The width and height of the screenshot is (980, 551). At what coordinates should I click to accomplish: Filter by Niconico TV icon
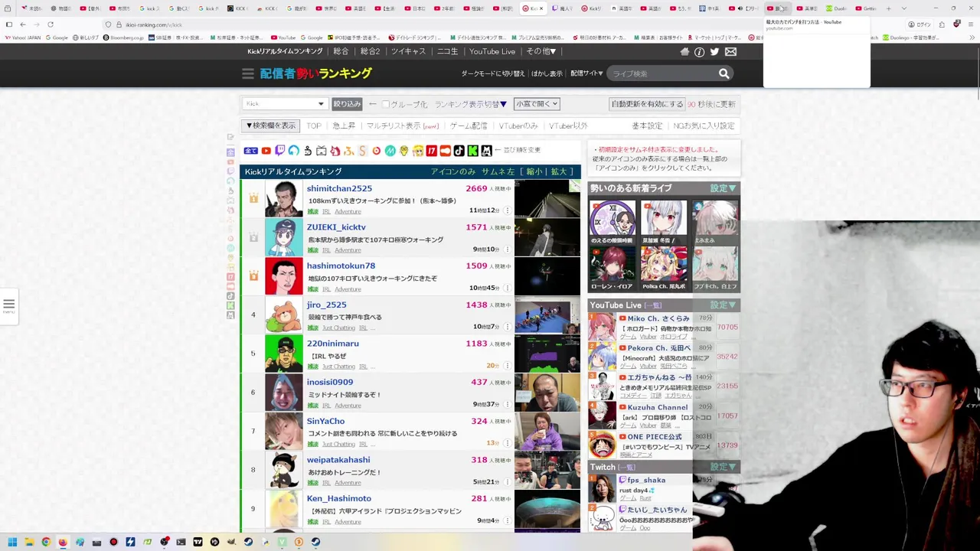click(x=322, y=151)
